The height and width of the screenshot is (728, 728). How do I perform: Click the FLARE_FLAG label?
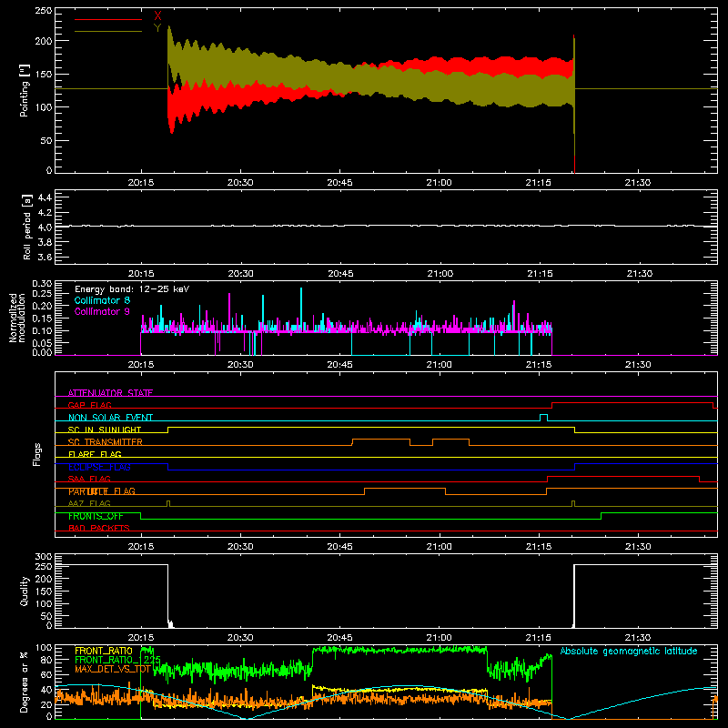[95, 454]
